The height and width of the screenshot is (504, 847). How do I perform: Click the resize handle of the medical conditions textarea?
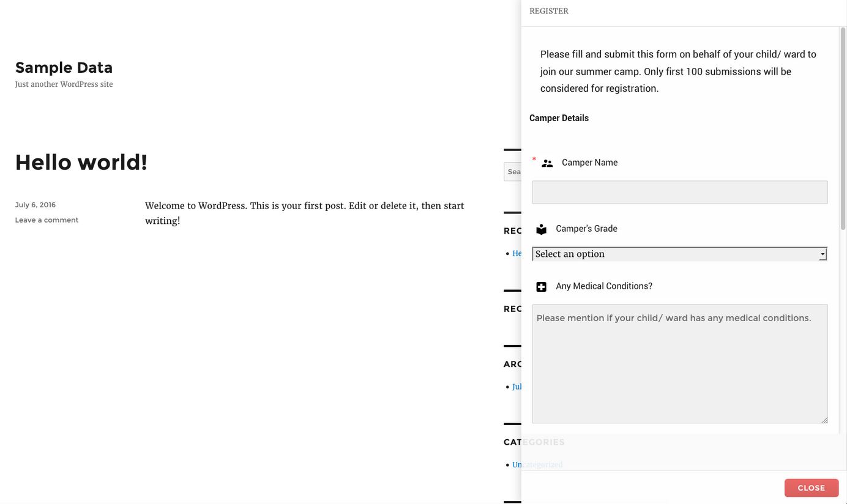click(824, 420)
